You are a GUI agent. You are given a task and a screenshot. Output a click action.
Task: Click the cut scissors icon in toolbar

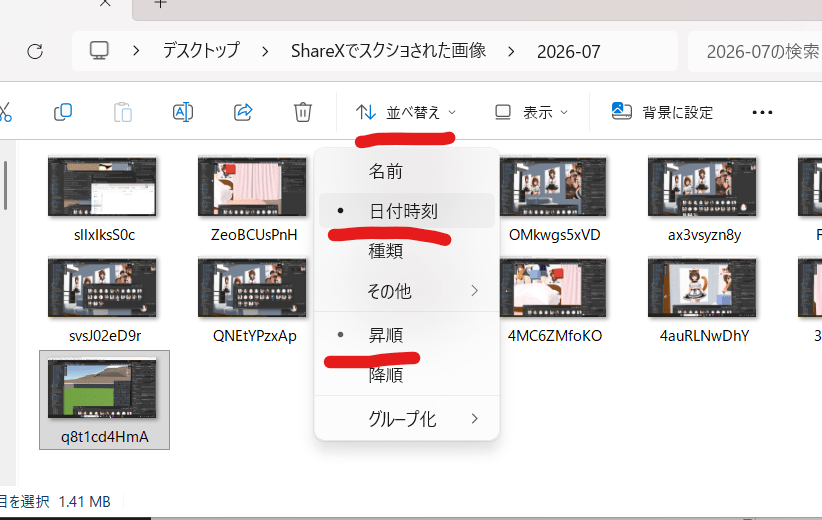tap(5, 112)
